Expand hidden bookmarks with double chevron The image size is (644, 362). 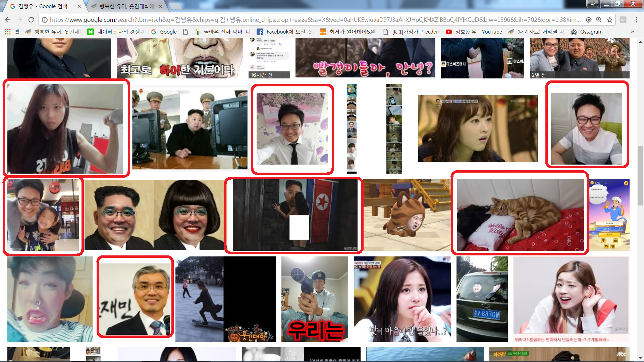click(632, 32)
